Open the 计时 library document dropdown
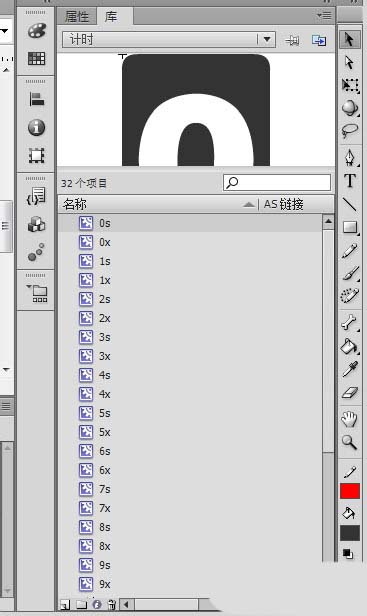Viewport: 367px width, 616px height. click(x=169, y=40)
